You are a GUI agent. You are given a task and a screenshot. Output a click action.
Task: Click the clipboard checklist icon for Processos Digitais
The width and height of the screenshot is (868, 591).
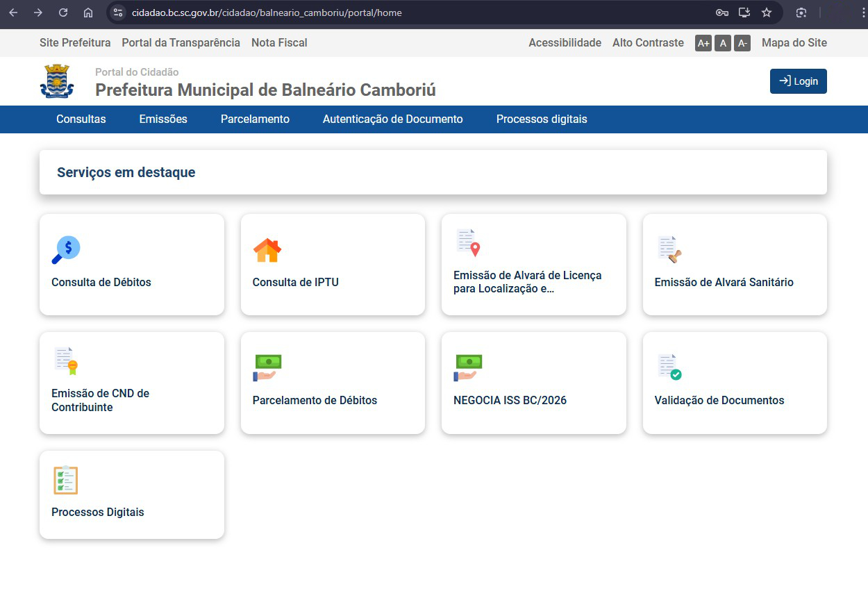[66, 480]
